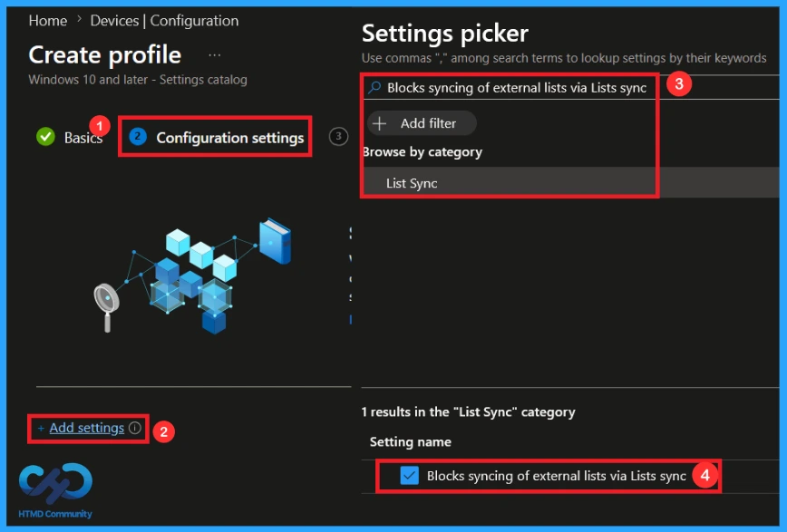Click the search magnifier in Settings picker
Viewport: 787px width, 532px height.
[x=374, y=88]
